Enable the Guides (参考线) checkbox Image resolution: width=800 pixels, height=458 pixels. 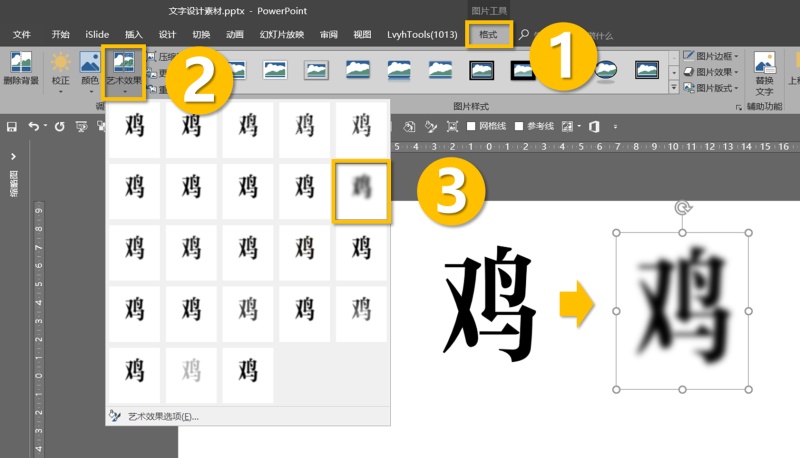pyautogui.click(x=519, y=126)
